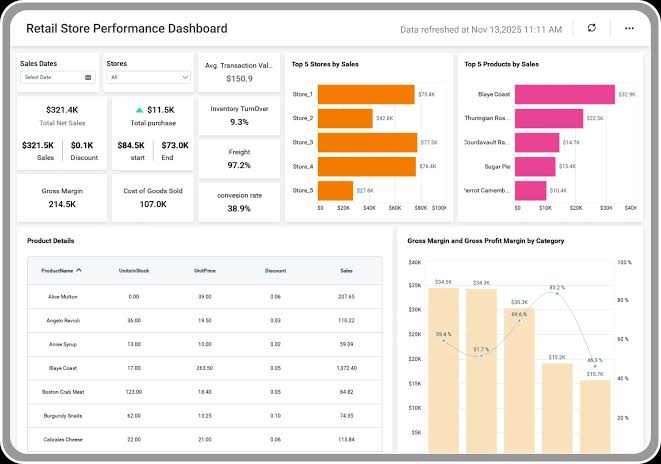Select the Store_5 orange bar

tap(335, 190)
